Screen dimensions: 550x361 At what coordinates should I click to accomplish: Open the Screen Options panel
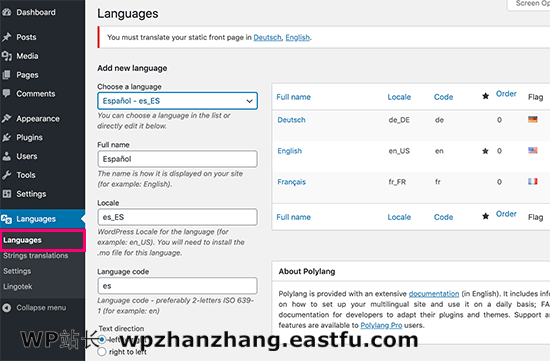pyautogui.click(x=529, y=4)
